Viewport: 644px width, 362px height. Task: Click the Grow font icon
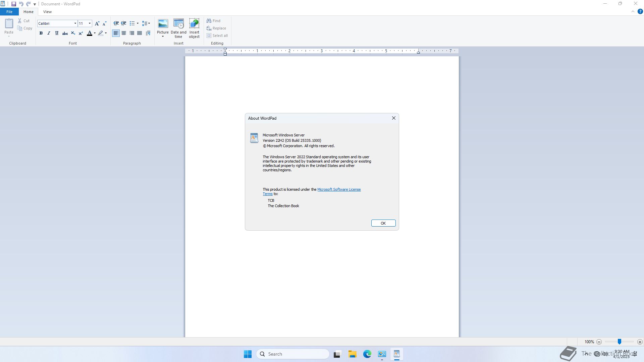pos(97,23)
